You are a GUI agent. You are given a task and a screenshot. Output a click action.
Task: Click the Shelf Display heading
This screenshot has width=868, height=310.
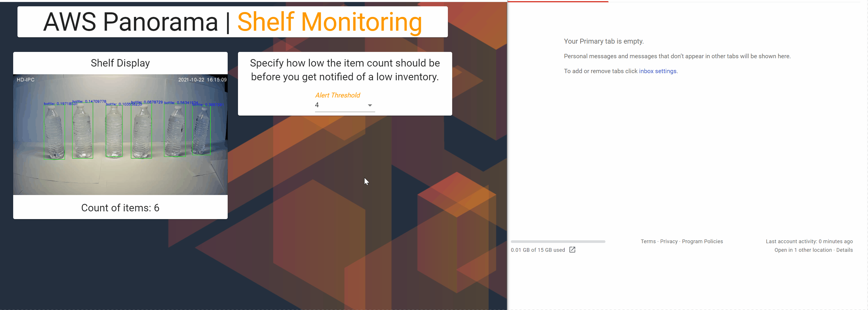tap(120, 63)
